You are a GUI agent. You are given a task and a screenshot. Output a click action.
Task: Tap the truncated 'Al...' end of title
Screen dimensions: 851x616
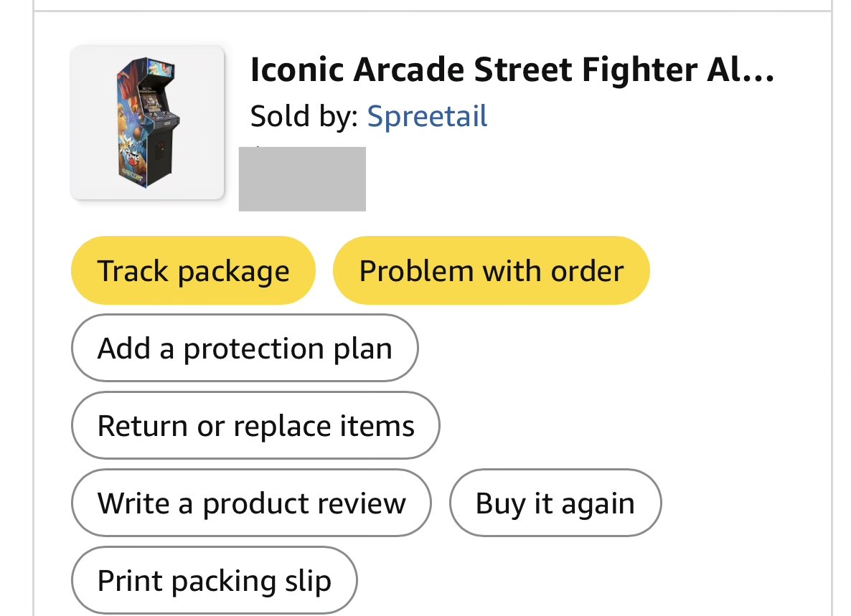coord(740,70)
